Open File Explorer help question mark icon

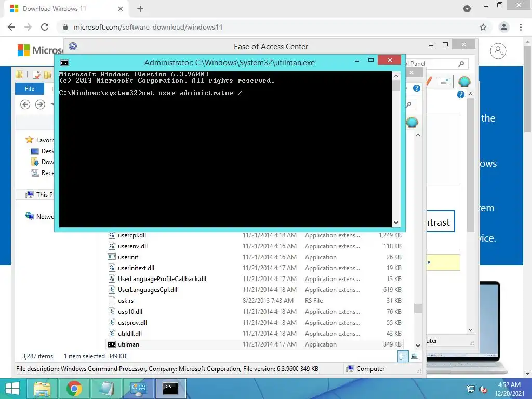pyautogui.click(x=416, y=88)
